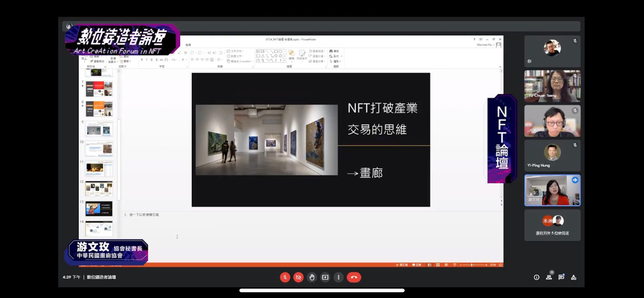Click the red hang up call button
Image resolution: width=644 pixels, height=298 pixels.
point(354,277)
